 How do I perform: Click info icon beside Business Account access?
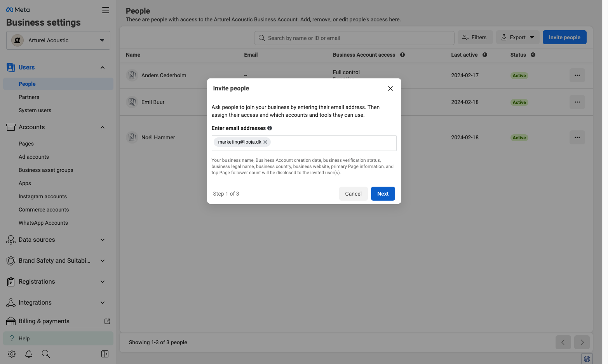pyautogui.click(x=402, y=55)
